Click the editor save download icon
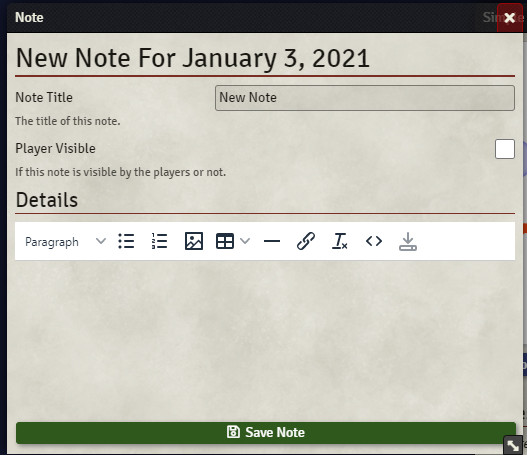527x455 pixels. pyautogui.click(x=408, y=241)
